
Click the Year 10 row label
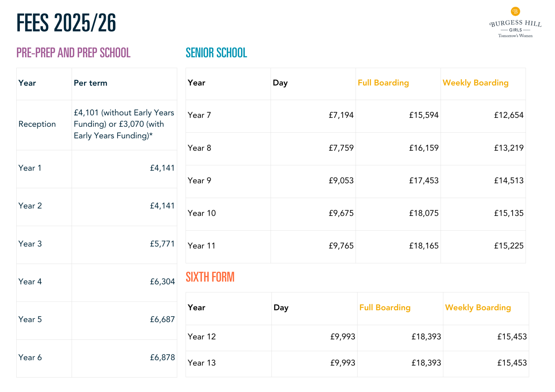(x=202, y=213)
